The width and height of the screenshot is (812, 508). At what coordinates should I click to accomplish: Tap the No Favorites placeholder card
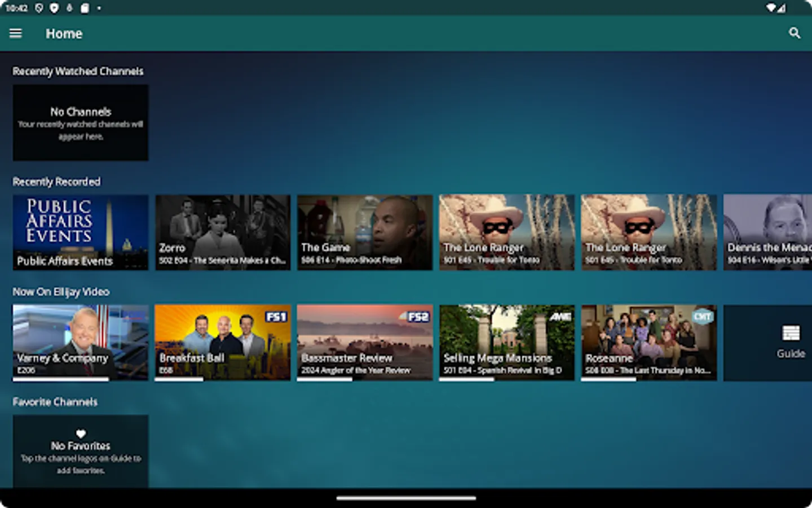click(x=81, y=452)
